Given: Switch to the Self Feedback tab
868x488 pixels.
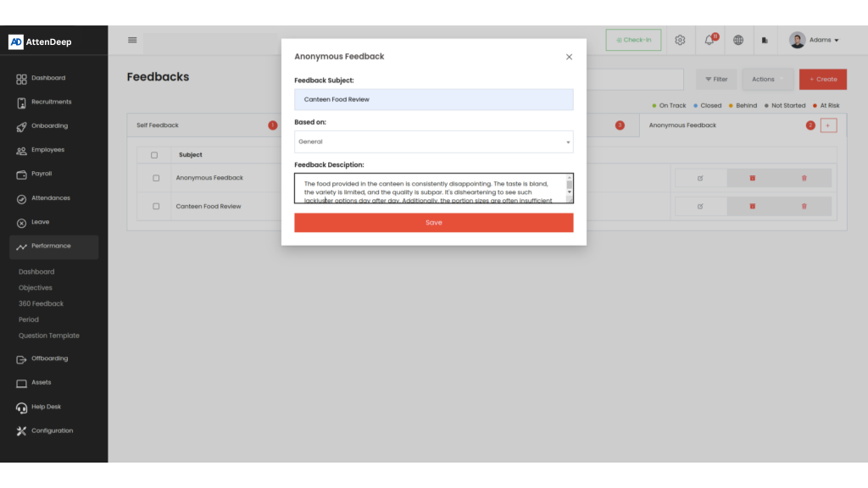Looking at the screenshot, I should click(x=159, y=125).
